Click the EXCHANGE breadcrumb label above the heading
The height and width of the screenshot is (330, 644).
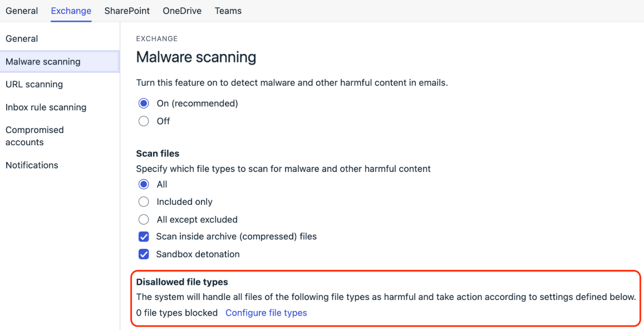click(157, 39)
